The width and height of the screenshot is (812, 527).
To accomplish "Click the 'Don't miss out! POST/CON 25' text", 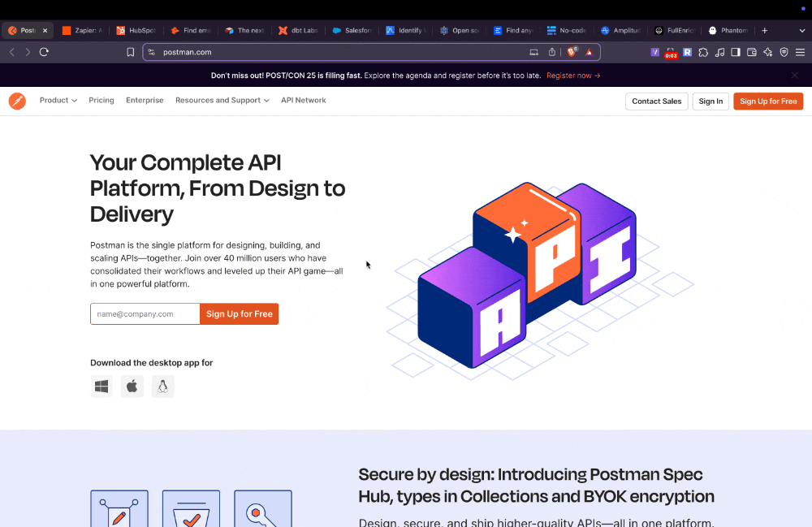I will [287, 75].
